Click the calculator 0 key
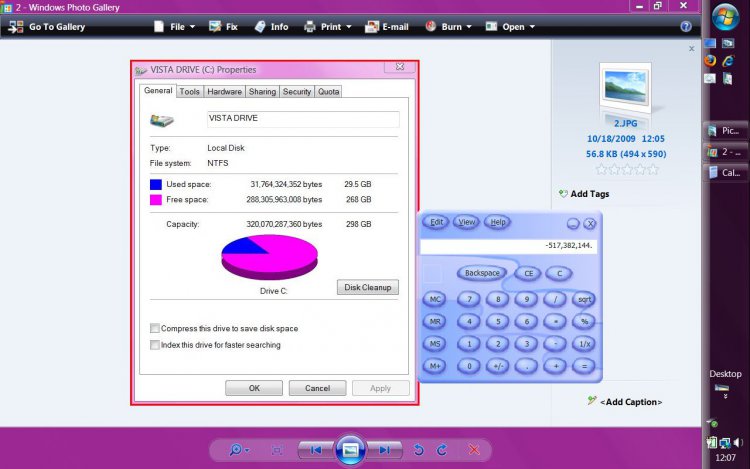This screenshot has width=750, height=469. (469, 366)
